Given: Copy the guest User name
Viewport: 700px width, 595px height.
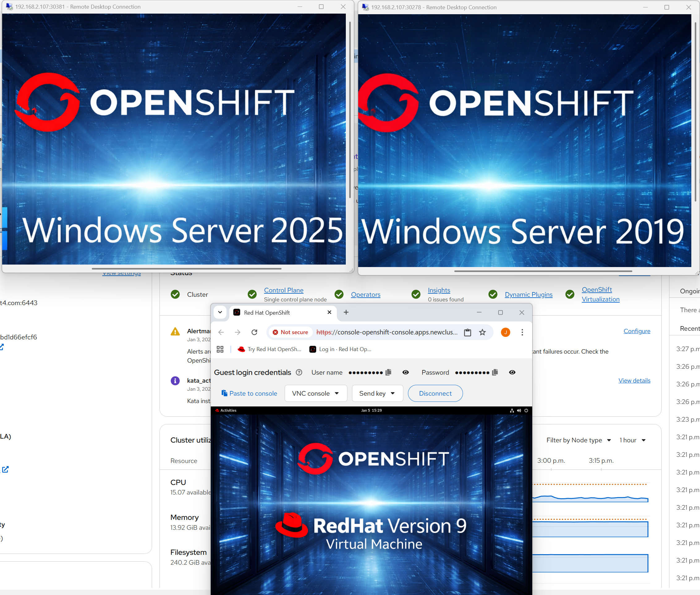Looking at the screenshot, I should pyautogui.click(x=388, y=372).
